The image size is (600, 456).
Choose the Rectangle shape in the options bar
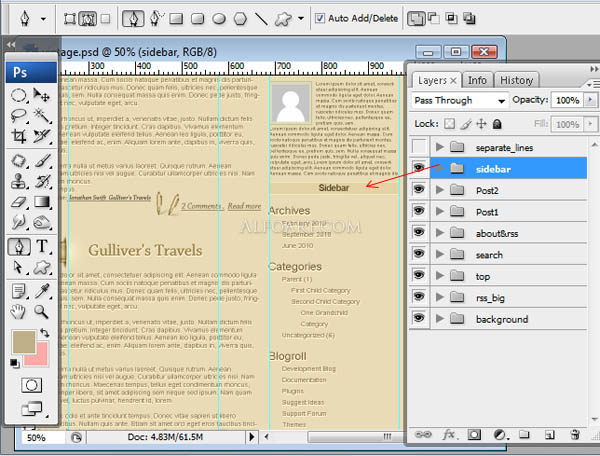[x=176, y=18]
